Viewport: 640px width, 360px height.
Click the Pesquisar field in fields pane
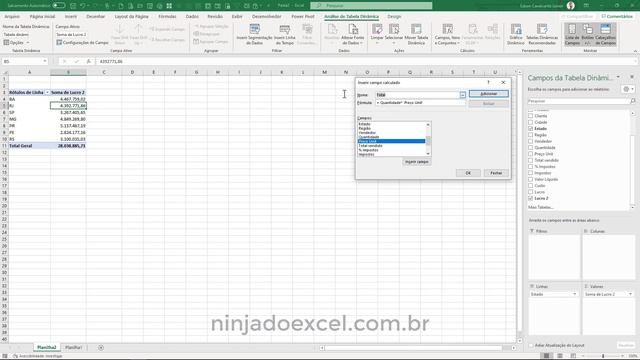(578, 101)
